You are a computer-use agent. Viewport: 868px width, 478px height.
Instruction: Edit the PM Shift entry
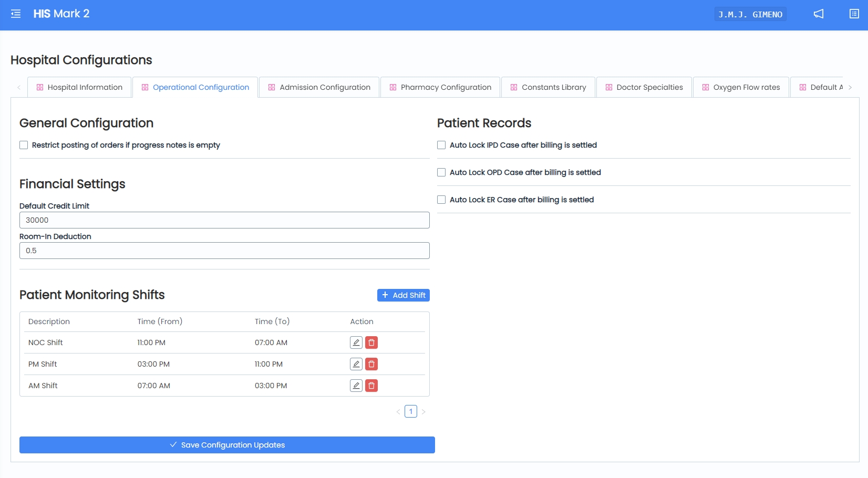(356, 364)
